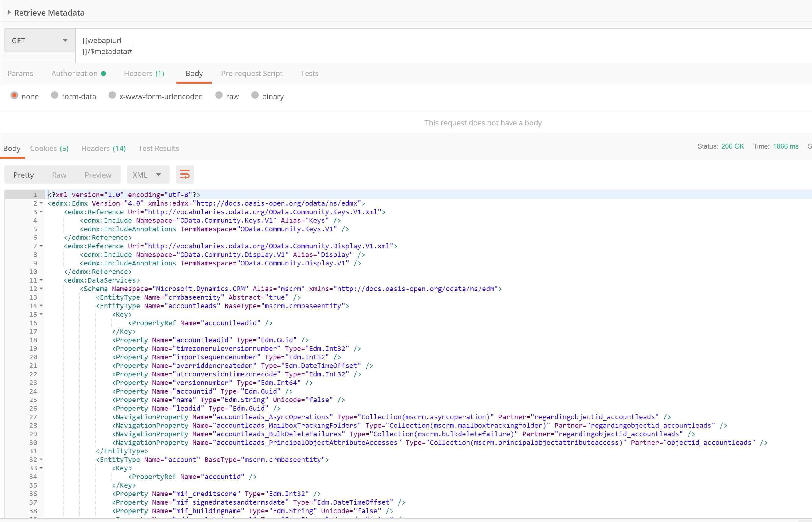
Task: Open response Headers (14) tab
Action: 103,149
